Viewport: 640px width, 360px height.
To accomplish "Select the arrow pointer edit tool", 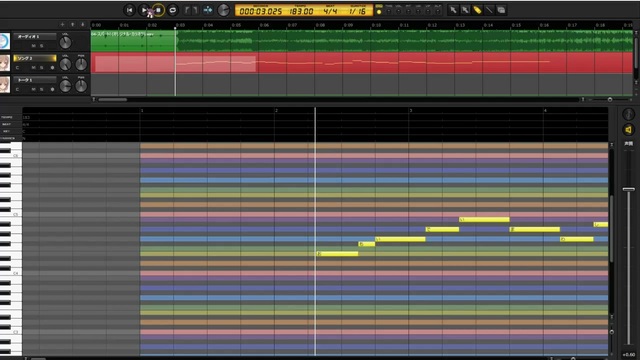I will [453, 10].
